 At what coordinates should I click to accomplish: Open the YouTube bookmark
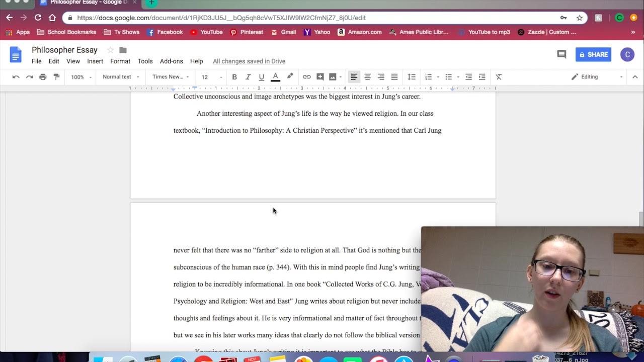click(x=207, y=32)
